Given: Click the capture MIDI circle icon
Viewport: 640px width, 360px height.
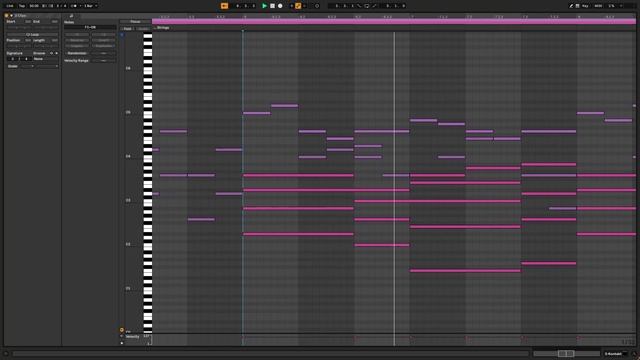Looking at the screenshot, I should click(x=317, y=6).
